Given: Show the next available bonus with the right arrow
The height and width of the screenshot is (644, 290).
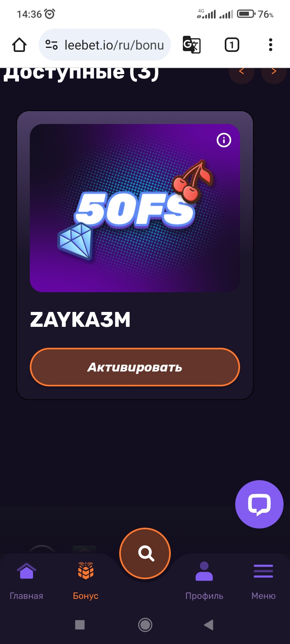Looking at the screenshot, I should 274,72.
